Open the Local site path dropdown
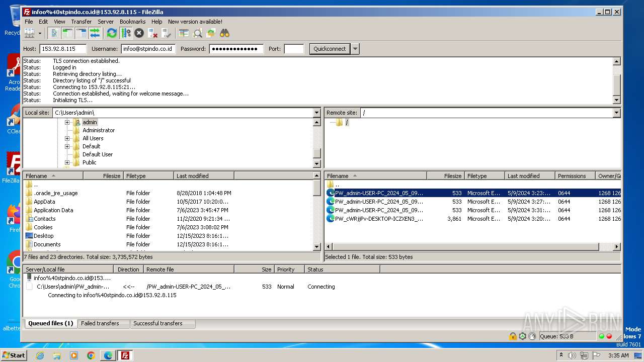 (316, 113)
